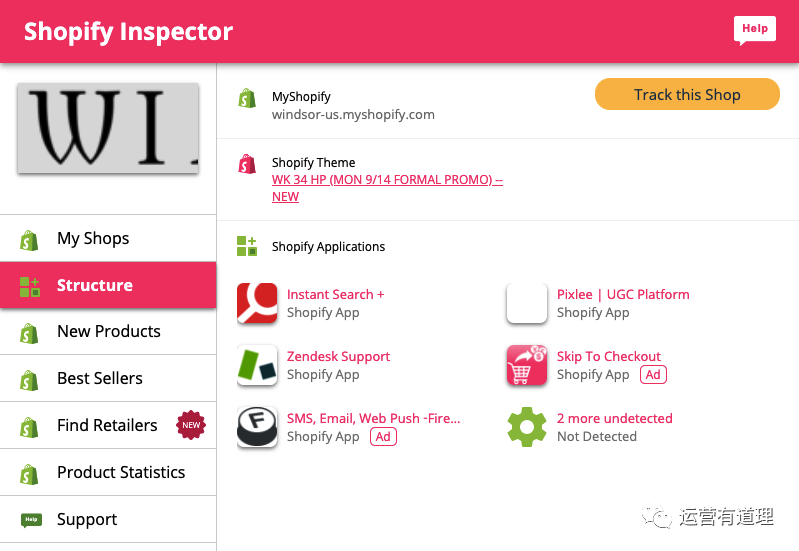The width and height of the screenshot is (799, 551).
Task: Click the green gear undetected apps icon
Action: tap(527, 428)
